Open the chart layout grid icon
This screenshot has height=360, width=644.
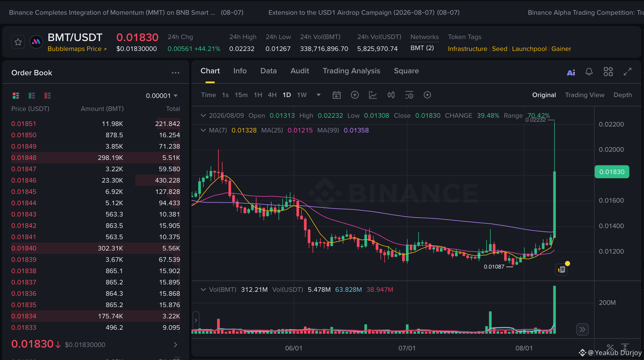(608, 72)
